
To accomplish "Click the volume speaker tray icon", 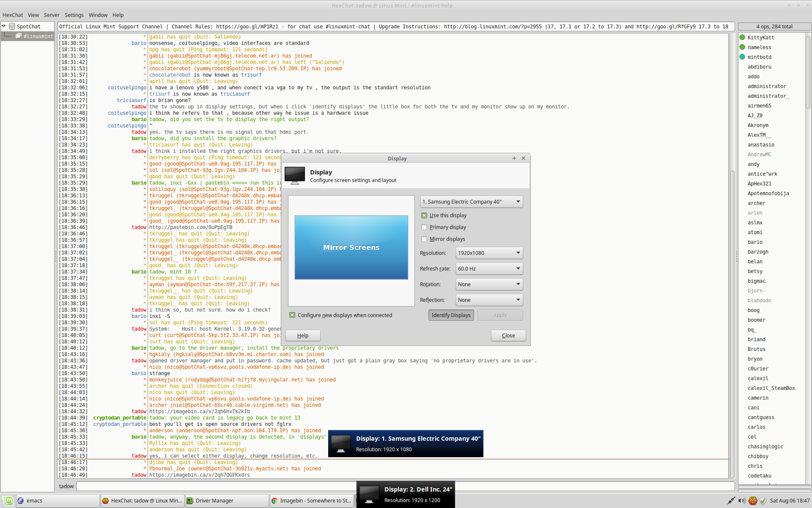I will pyautogui.click(x=742, y=501).
